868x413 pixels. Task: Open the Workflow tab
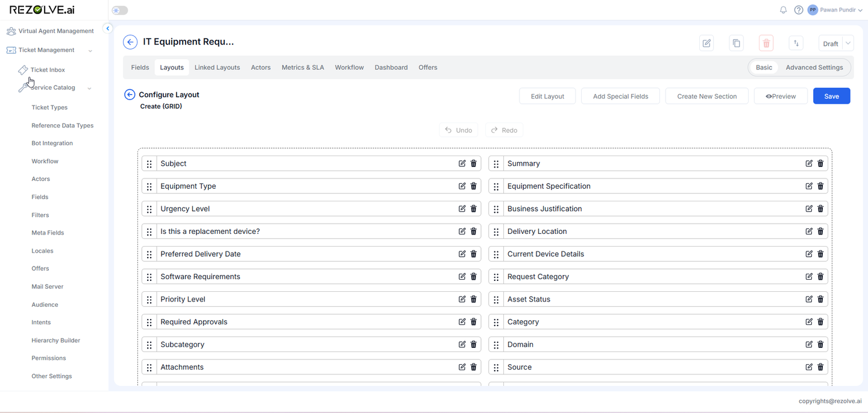(x=350, y=68)
